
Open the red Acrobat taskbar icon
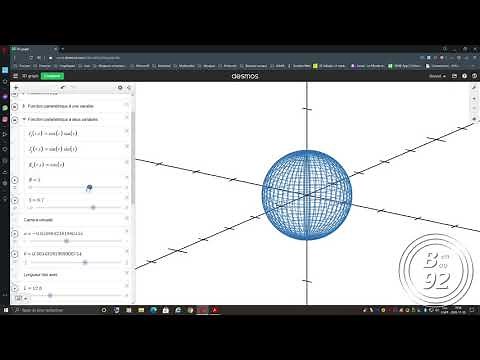215,310
